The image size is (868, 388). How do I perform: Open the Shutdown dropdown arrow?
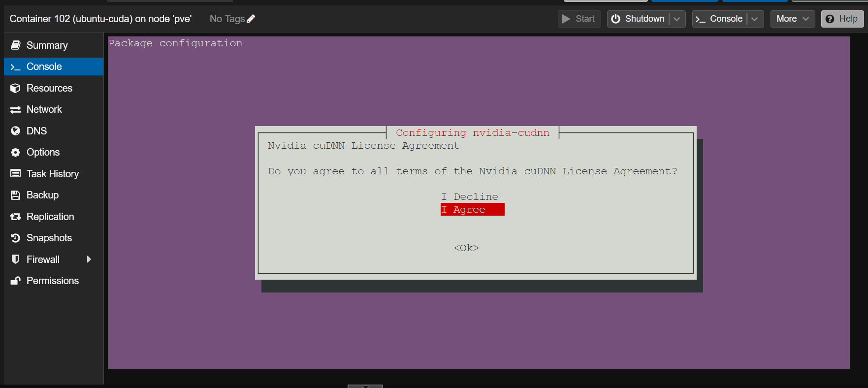(677, 19)
